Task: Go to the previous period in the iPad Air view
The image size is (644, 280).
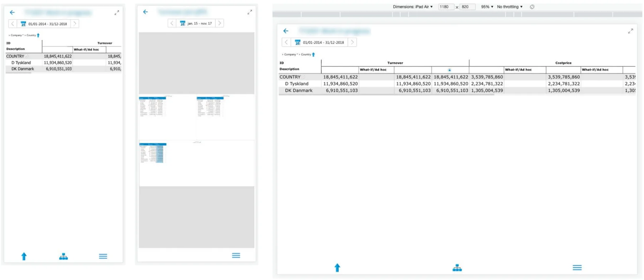Action: 286,42
